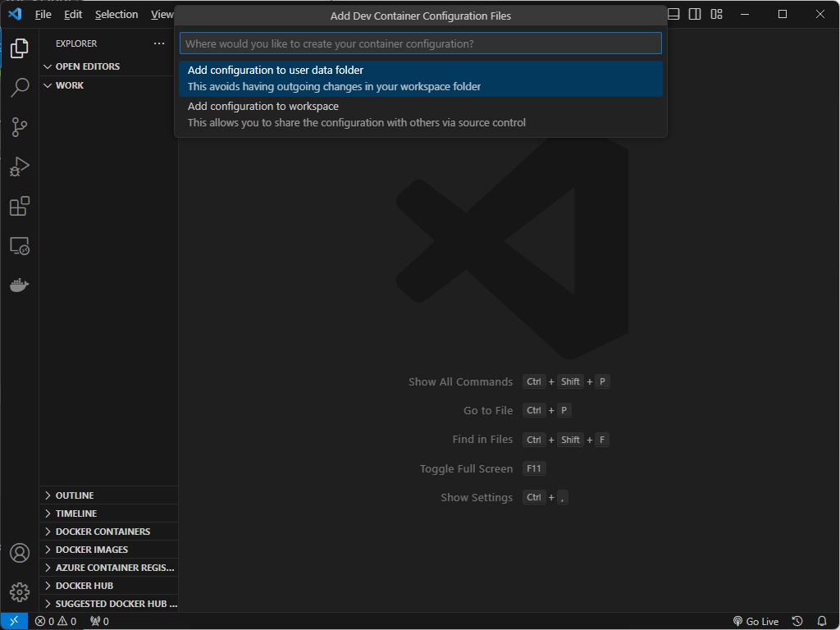Toggle the secondary side bar layout icon
This screenshot has width=840, height=630.
[695, 15]
